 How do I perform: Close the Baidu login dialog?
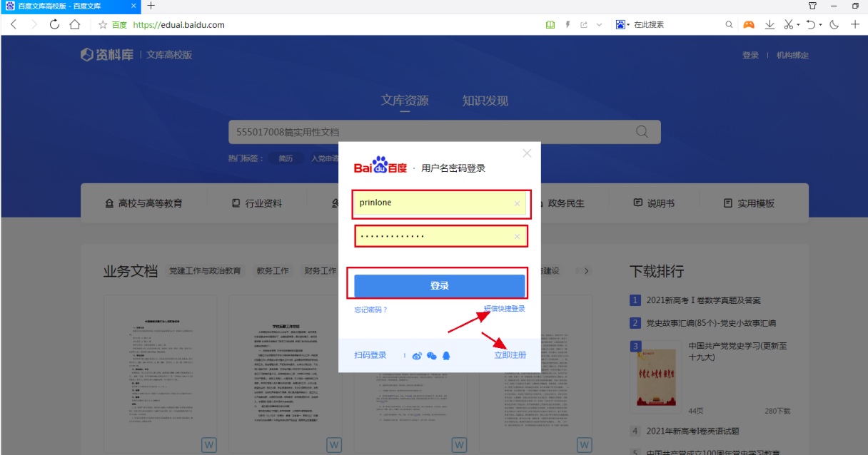coord(528,153)
